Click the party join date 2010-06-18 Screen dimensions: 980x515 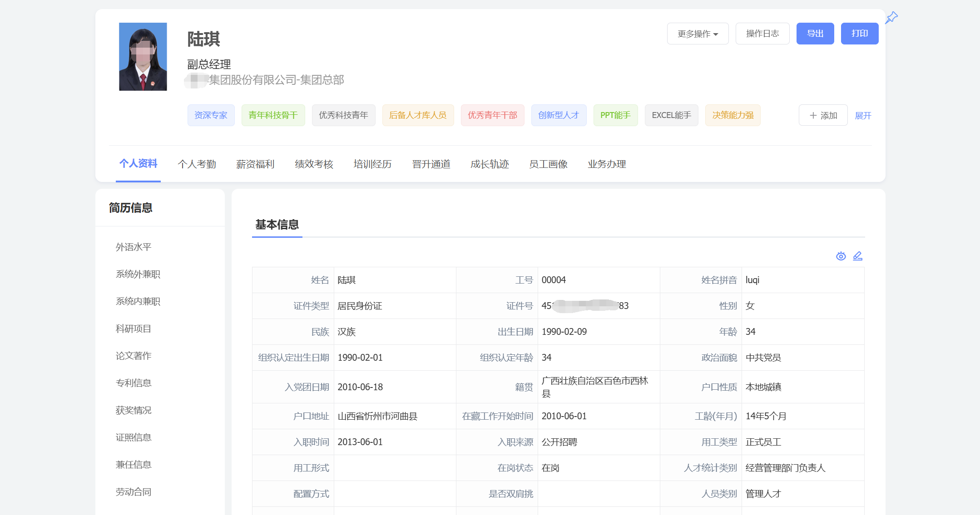pyautogui.click(x=360, y=387)
